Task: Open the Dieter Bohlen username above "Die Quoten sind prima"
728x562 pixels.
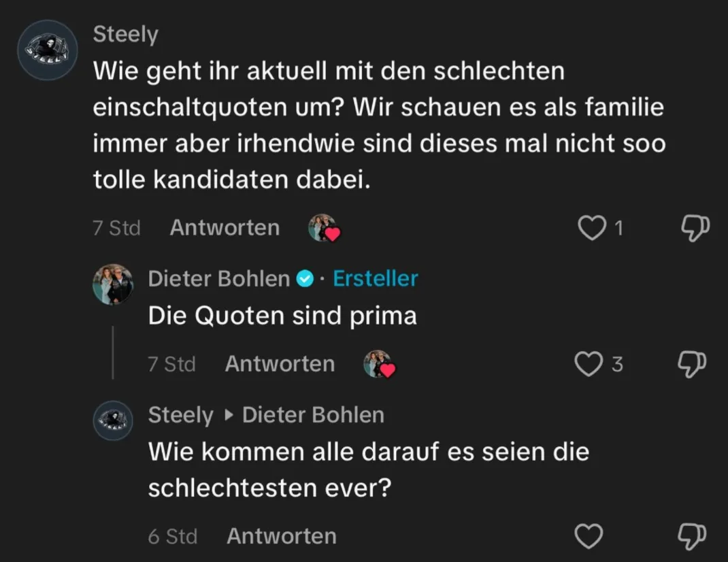Action: click(x=219, y=279)
